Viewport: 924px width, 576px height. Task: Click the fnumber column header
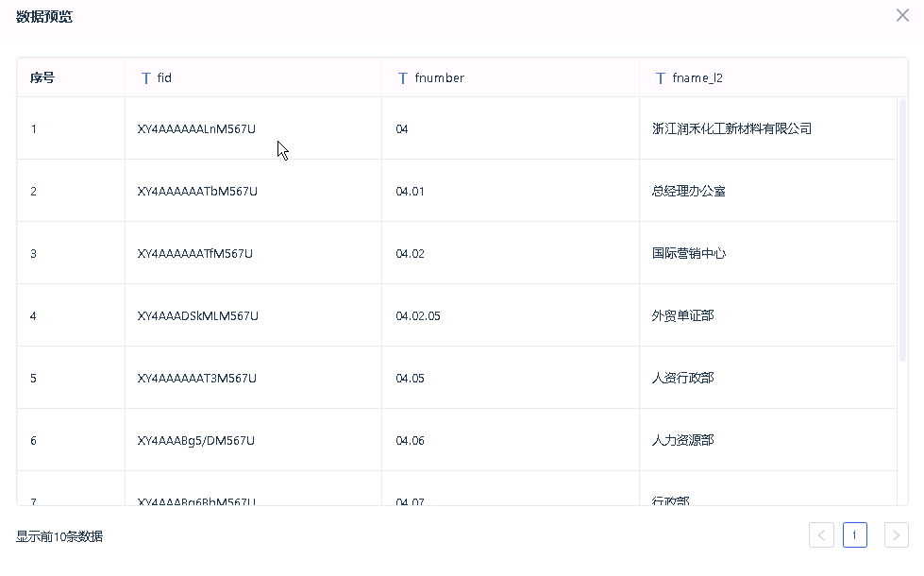point(439,78)
